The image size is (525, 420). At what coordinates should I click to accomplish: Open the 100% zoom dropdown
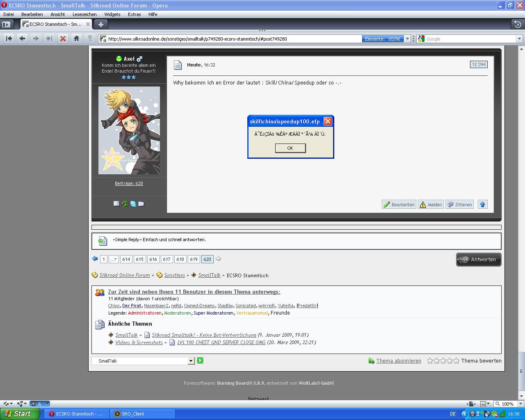tap(518, 404)
